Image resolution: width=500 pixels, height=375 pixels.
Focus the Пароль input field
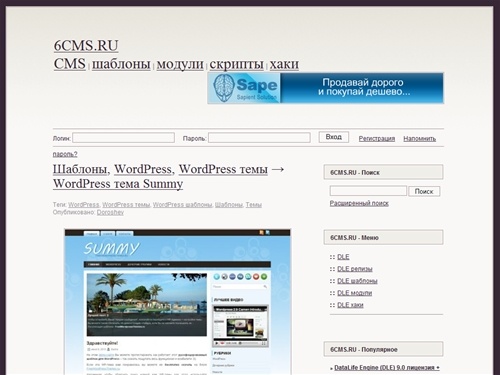(259, 138)
